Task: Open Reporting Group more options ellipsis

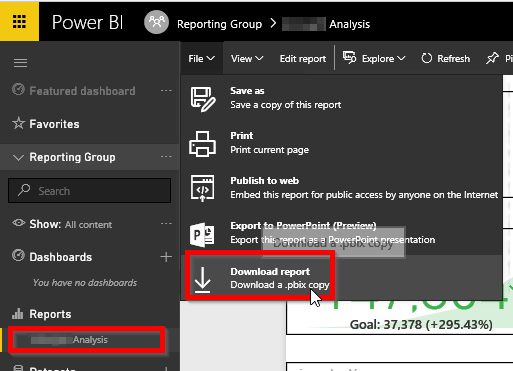Action: (166, 156)
